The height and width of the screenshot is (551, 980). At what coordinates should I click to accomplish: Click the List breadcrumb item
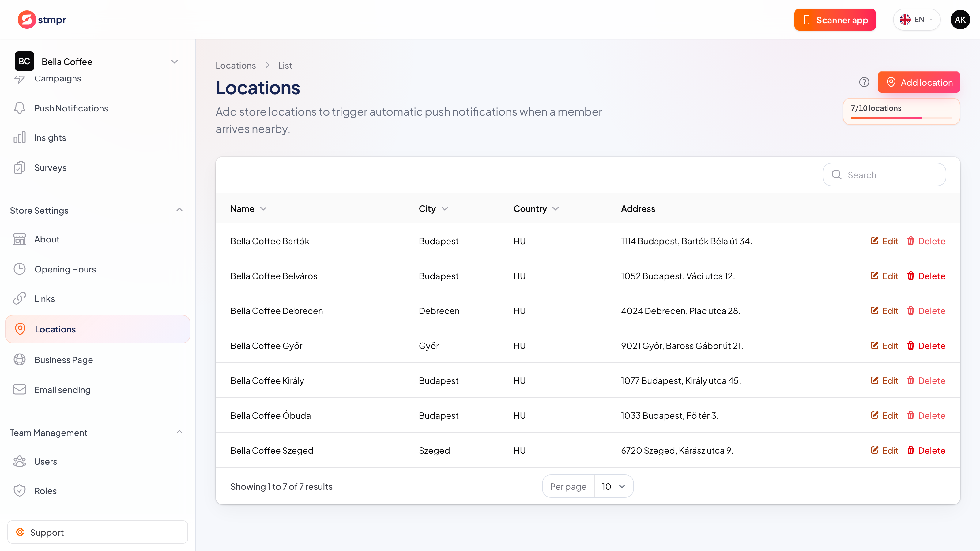[x=285, y=65]
